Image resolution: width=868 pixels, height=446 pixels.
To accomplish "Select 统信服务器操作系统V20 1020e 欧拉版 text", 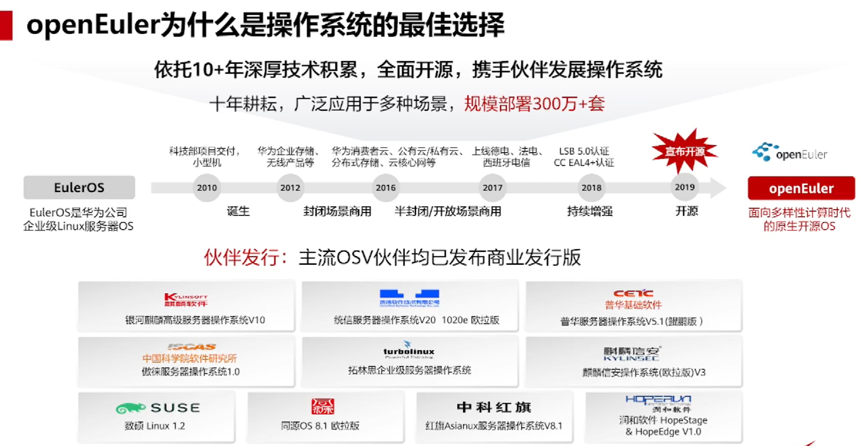I will (x=417, y=320).
